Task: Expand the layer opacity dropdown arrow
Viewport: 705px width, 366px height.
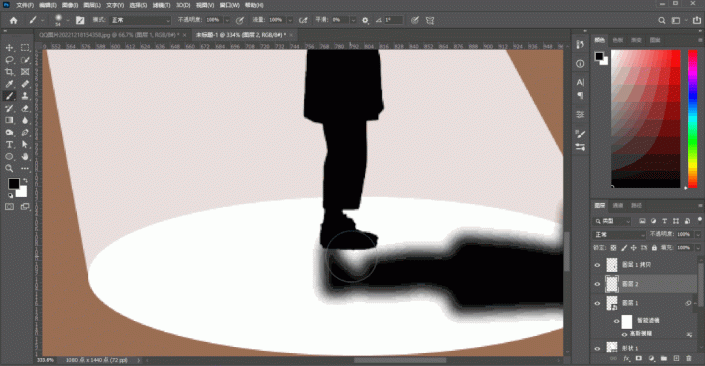Action: click(698, 235)
